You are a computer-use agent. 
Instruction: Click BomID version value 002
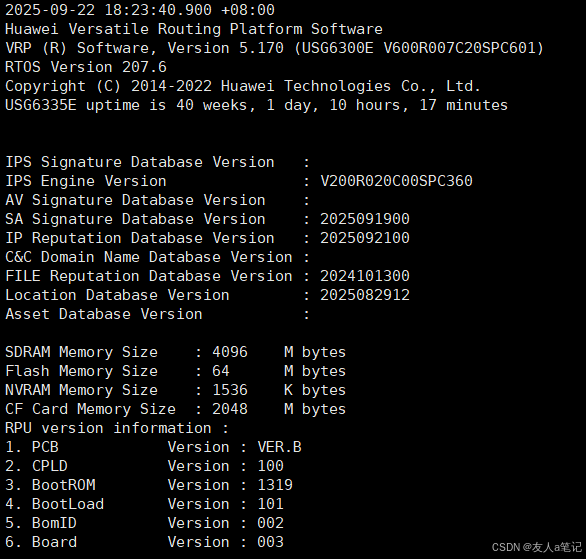click(x=271, y=524)
